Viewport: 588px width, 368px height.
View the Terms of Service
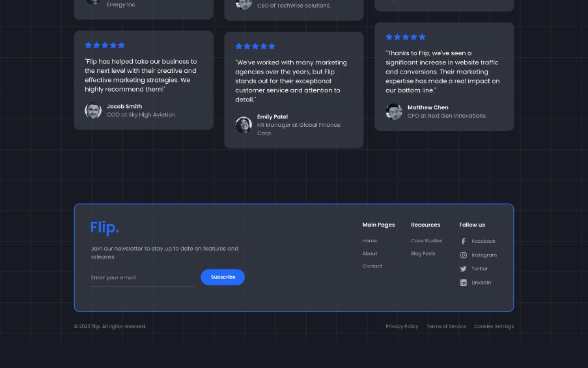tap(446, 326)
